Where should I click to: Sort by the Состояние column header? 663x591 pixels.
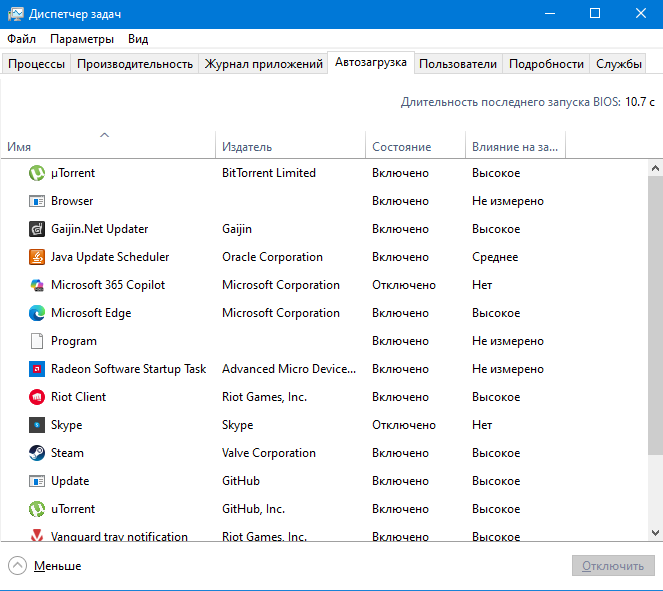click(x=415, y=144)
